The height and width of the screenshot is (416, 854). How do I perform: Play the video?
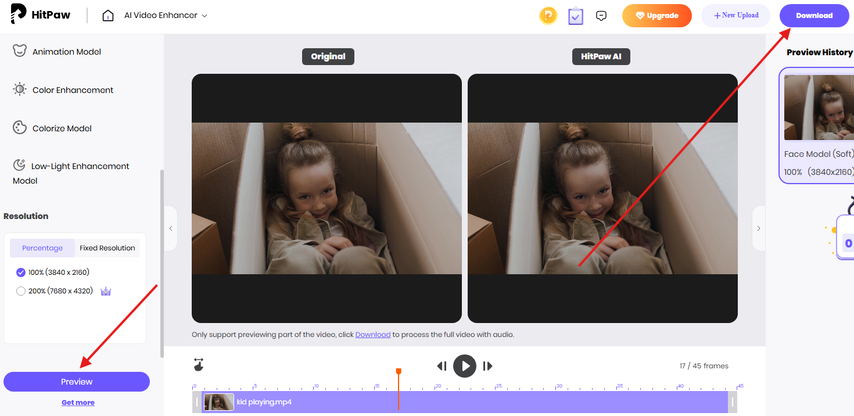pos(465,366)
